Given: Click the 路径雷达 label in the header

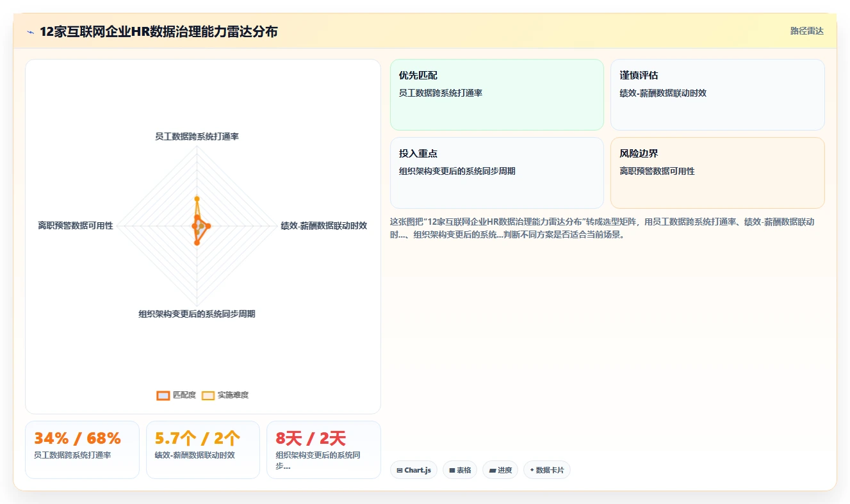Looking at the screenshot, I should (x=806, y=31).
